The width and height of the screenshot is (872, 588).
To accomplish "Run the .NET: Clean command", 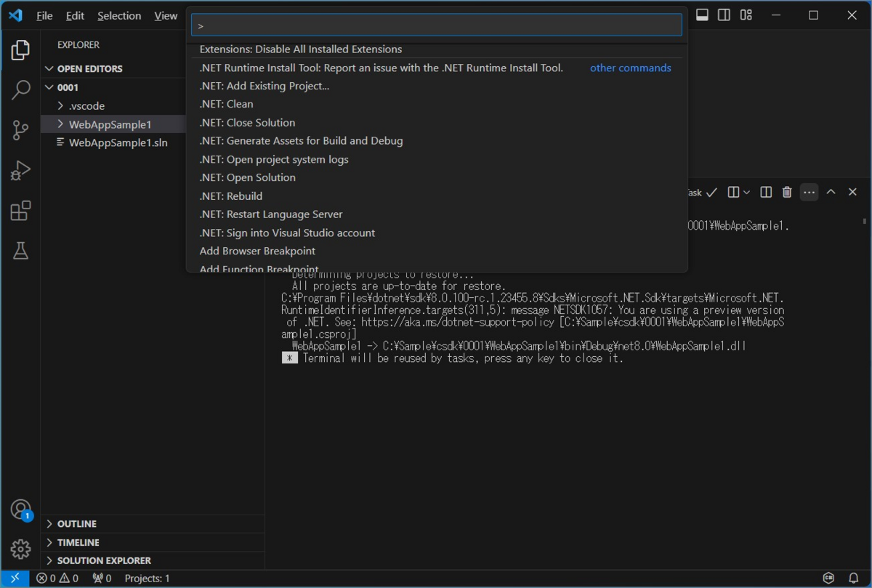I will (437, 104).
